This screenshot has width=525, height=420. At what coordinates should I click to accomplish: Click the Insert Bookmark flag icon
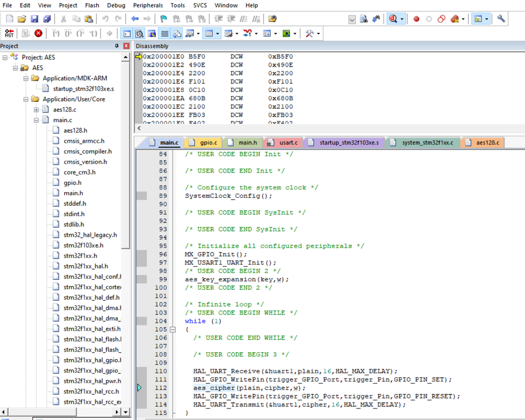pos(163,19)
